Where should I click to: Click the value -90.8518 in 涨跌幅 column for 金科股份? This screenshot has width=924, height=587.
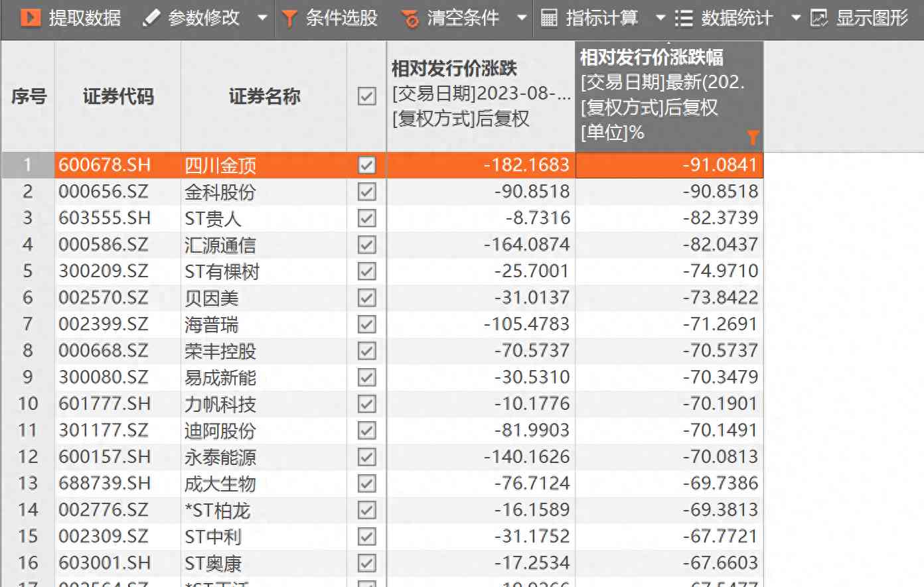pos(720,192)
